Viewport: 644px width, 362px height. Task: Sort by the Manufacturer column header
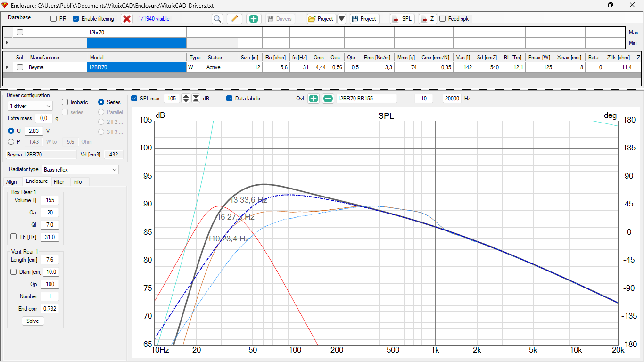pyautogui.click(x=57, y=58)
